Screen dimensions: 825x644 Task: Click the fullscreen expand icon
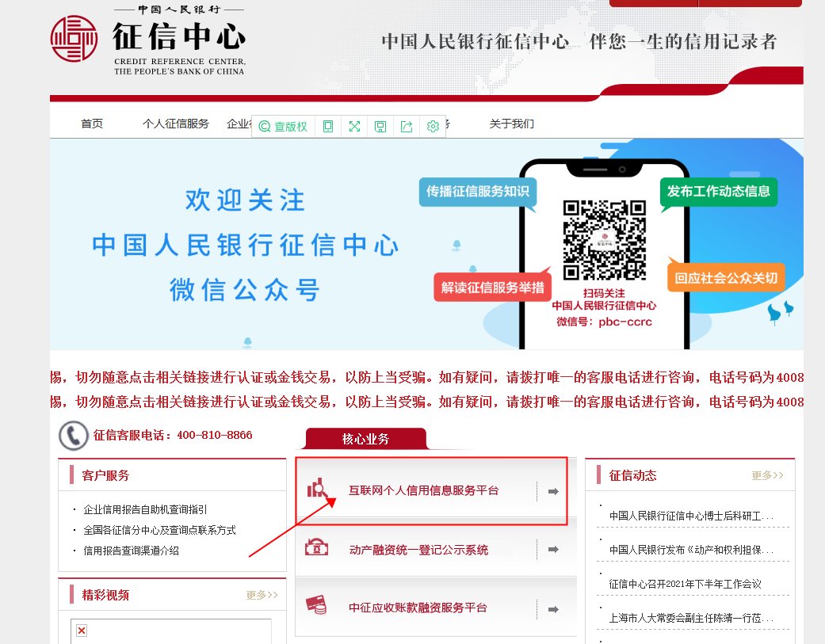pos(354,126)
